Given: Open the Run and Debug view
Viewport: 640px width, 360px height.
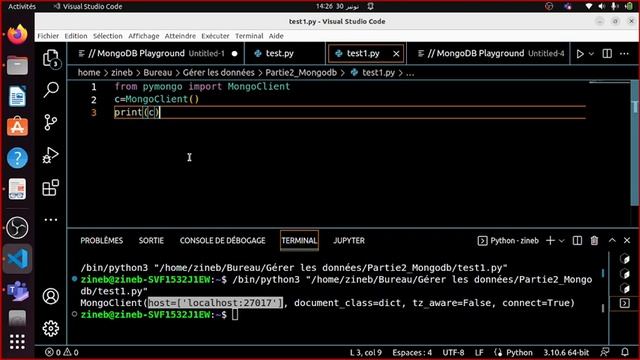Looking at the screenshot, I should point(51,155).
